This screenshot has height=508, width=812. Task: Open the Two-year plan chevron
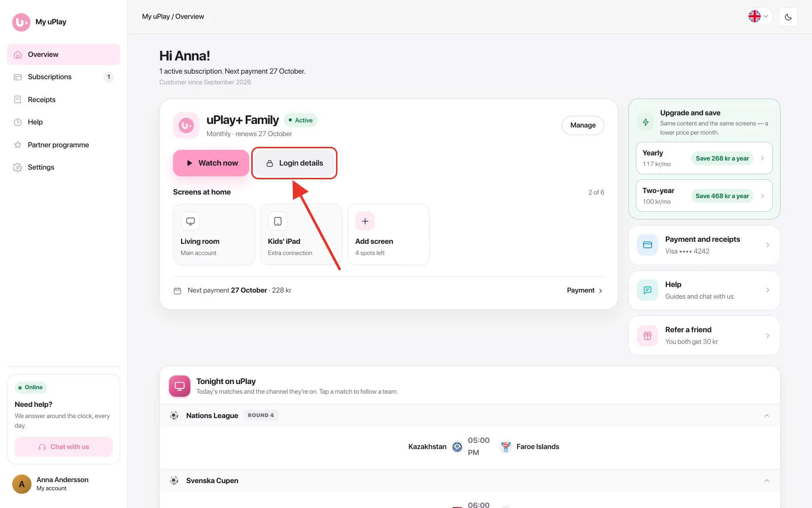(x=762, y=196)
